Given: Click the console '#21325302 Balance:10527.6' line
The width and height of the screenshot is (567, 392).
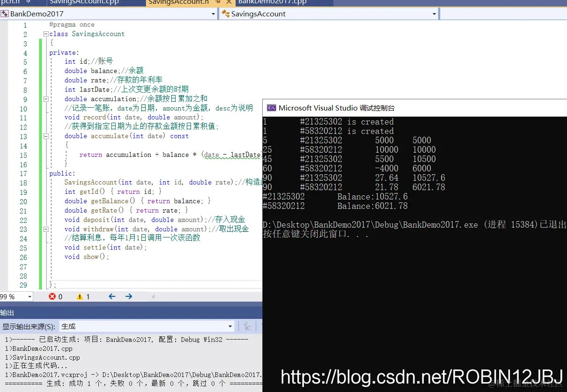Looking at the screenshot, I should 335,197.
